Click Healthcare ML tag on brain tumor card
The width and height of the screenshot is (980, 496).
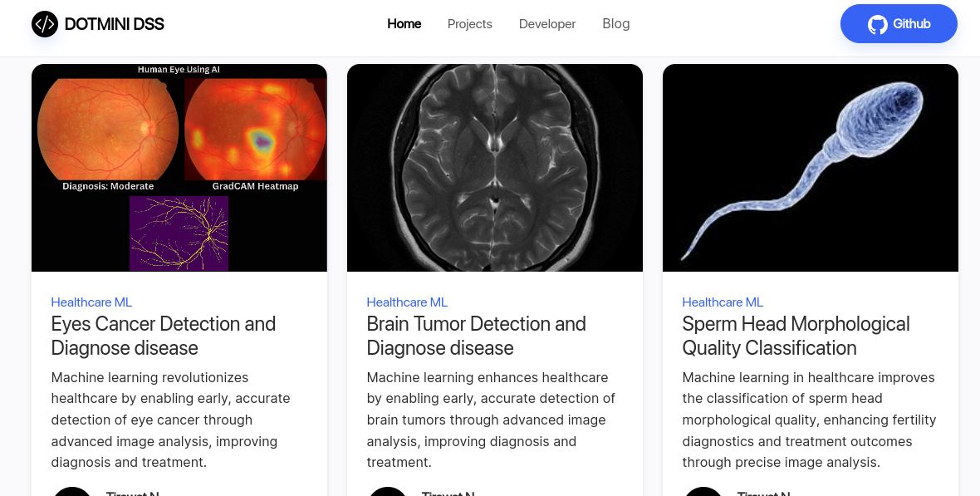pyautogui.click(x=407, y=302)
